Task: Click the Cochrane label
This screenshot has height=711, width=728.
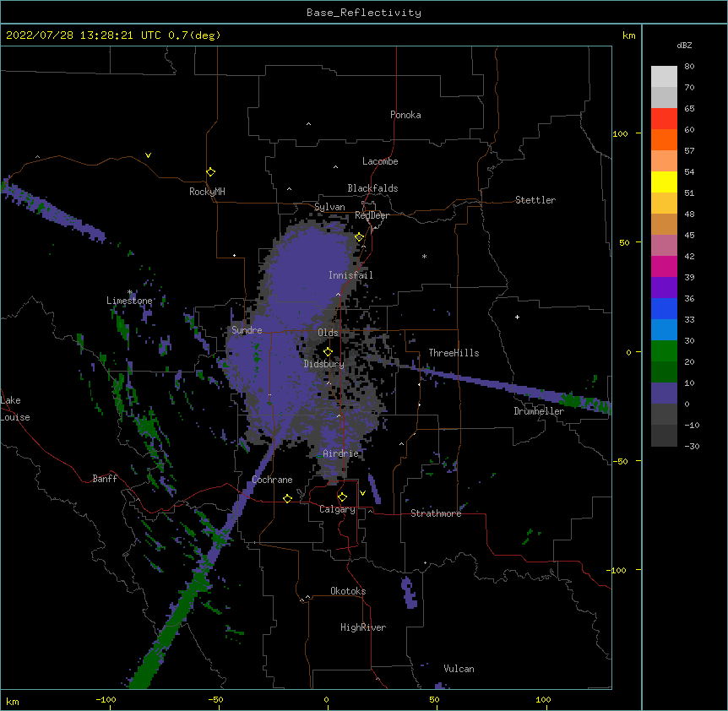Action: (272, 480)
